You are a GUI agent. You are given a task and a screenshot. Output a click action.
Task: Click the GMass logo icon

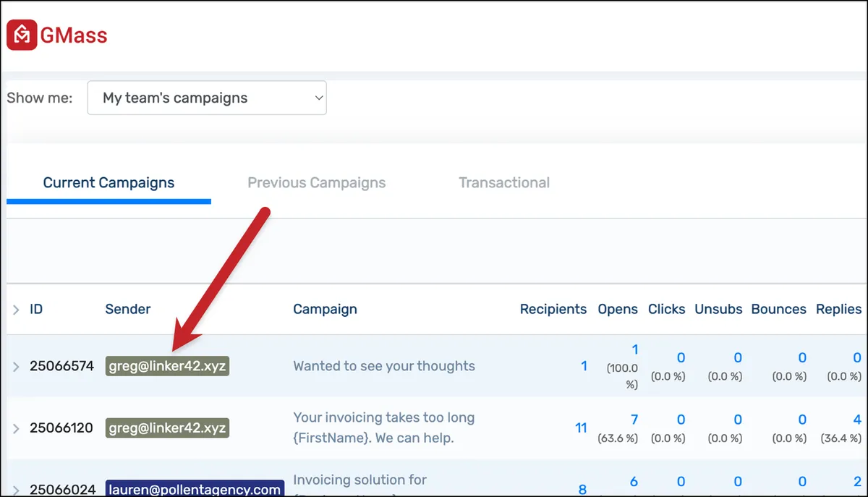click(x=22, y=35)
